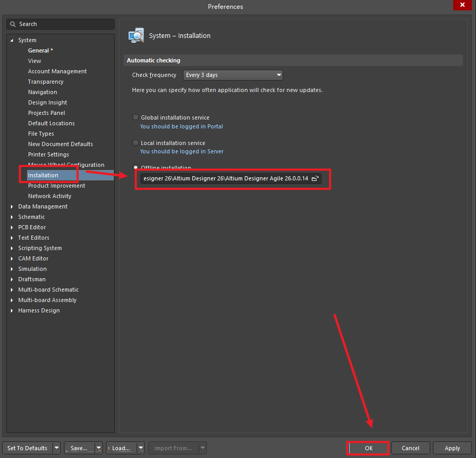Click the System Installation header icon
The image size is (476, 458).
click(136, 35)
